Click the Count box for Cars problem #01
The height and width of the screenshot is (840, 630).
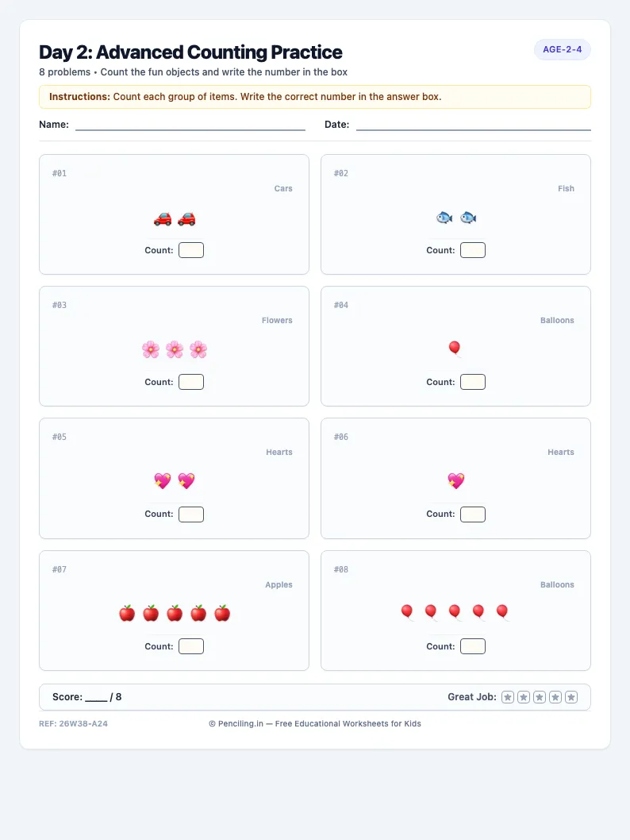point(191,250)
